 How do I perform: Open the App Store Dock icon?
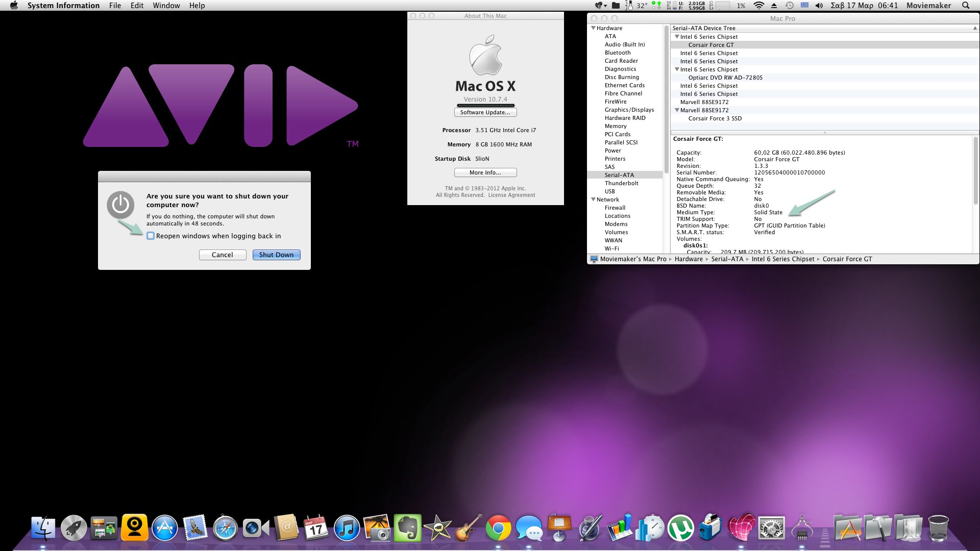(165, 528)
